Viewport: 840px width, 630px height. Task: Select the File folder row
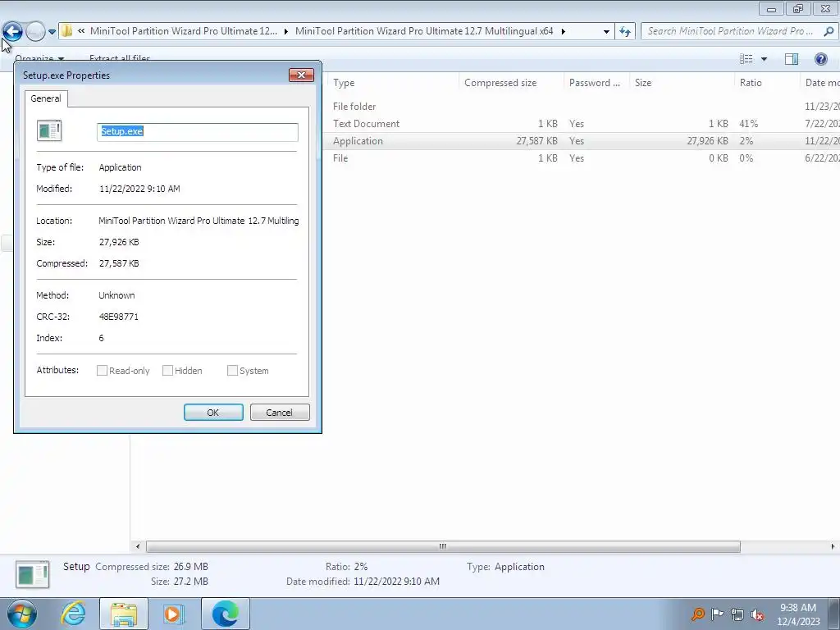[582, 107]
